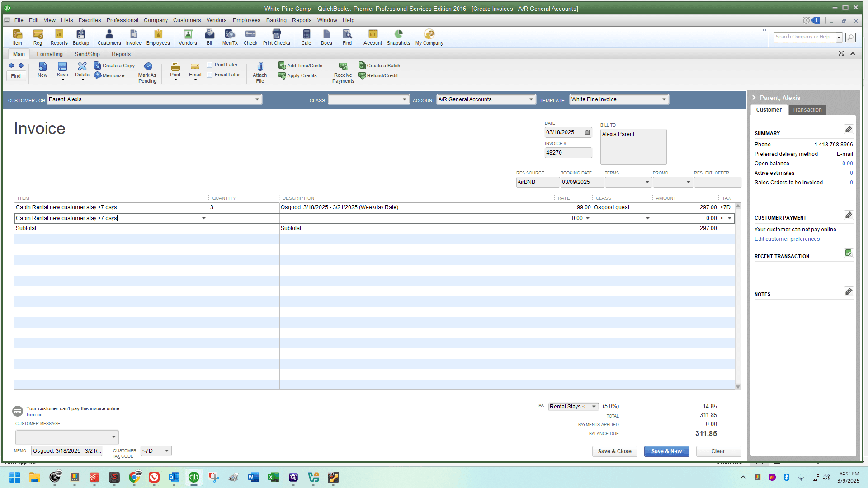Switch to the Send/Ship ribbon tab
Image resolution: width=868 pixels, height=488 pixels.
tap(87, 54)
